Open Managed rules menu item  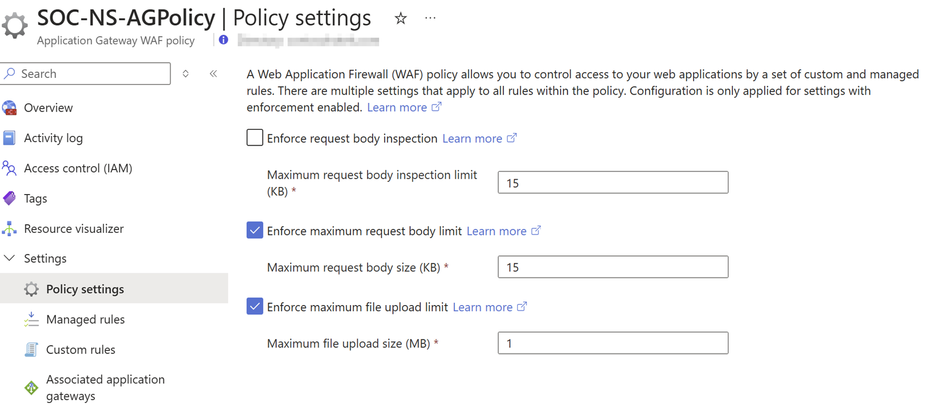85,319
